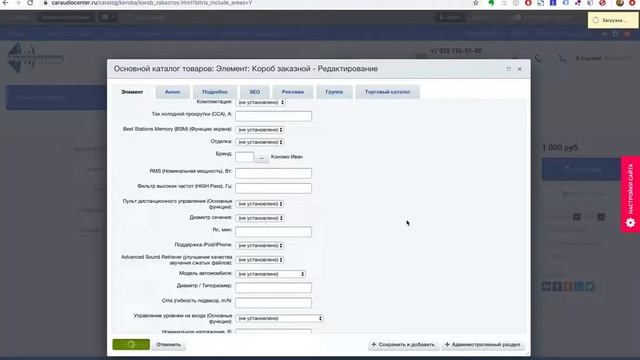This screenshot has width=640, height=360.
Task: Switch to Торговый каталог tab
Action: 387,92
